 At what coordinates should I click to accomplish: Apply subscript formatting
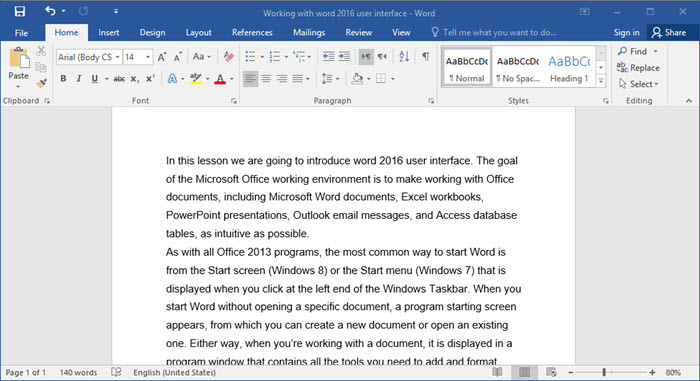click(135, 79)
